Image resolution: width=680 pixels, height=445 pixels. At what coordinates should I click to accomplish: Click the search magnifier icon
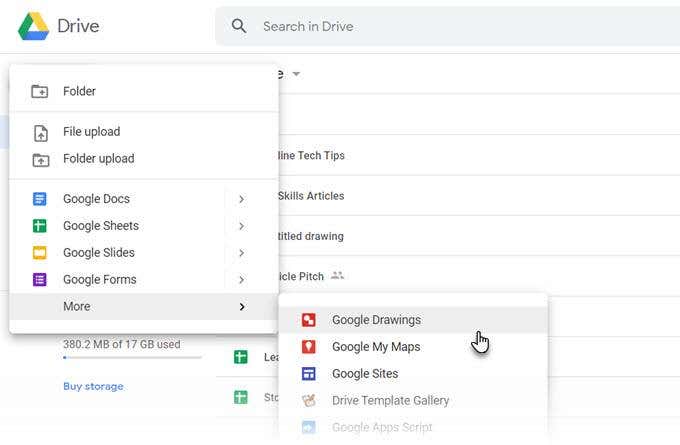[x=239, y=26]
